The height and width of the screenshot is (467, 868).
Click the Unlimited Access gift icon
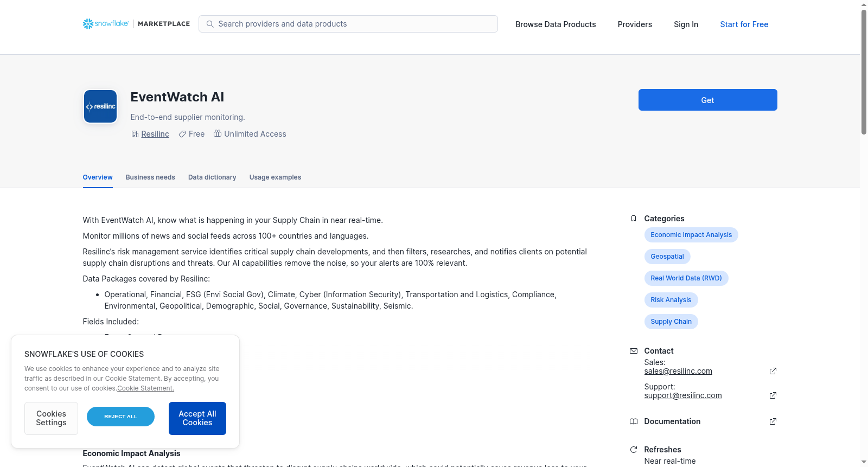[x=218, y=133]
